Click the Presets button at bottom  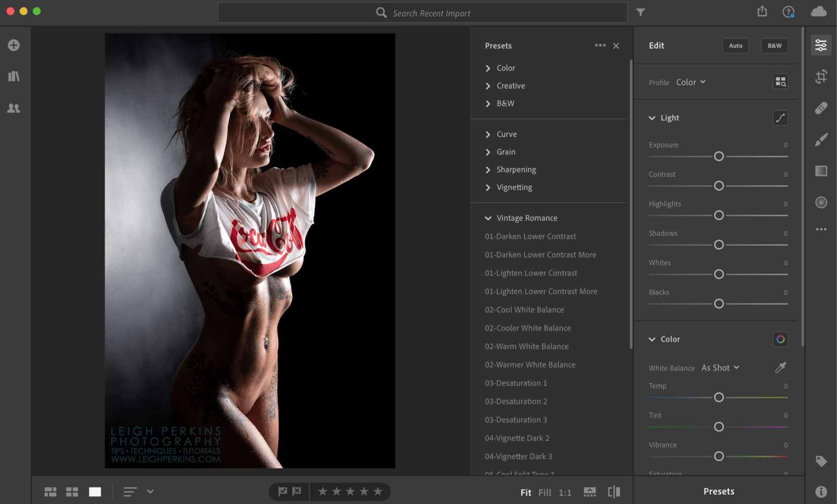pos(719,491)
